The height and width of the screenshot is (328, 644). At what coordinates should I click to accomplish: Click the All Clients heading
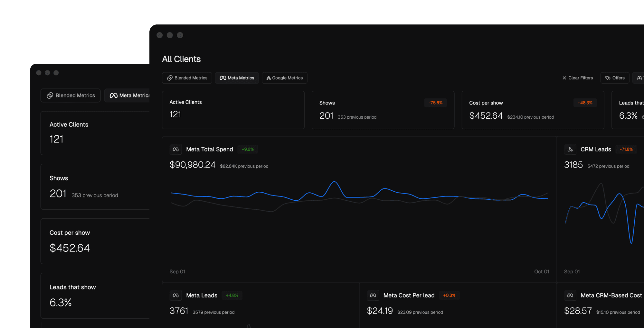point(181,59)
